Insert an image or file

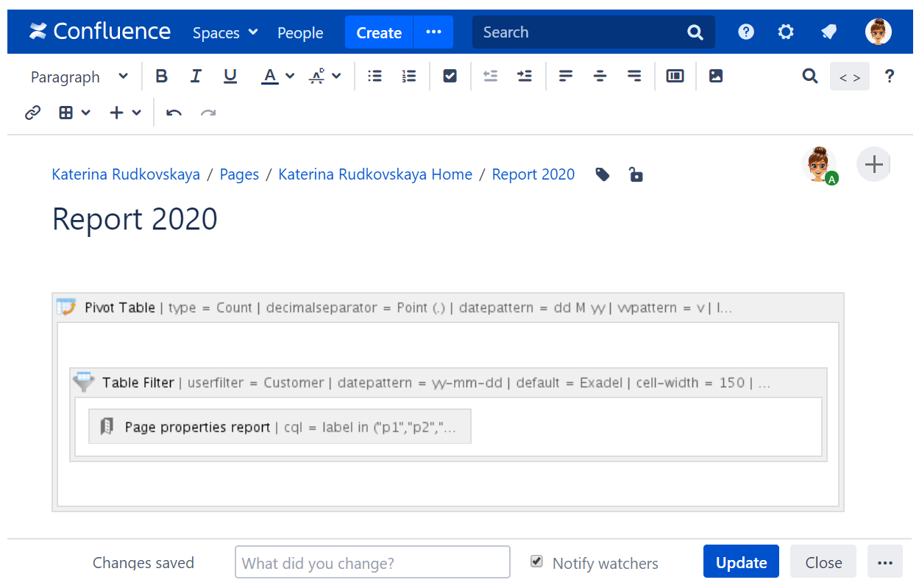point(716,76)
